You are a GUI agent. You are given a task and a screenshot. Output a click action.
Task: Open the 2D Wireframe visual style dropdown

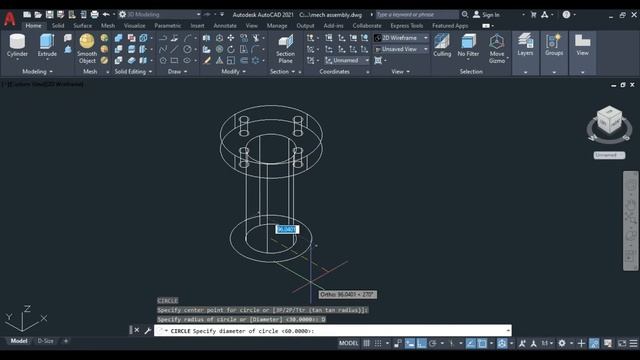(401, 38)
